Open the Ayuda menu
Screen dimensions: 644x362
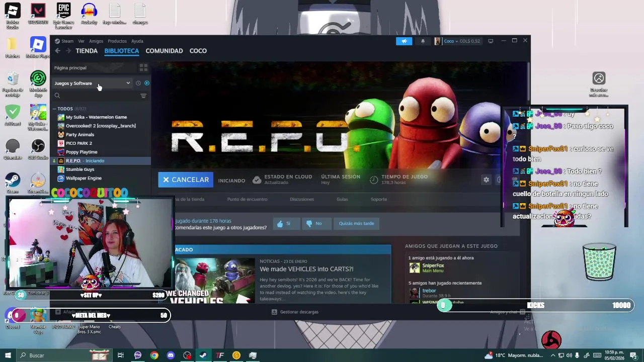[137, 41]
